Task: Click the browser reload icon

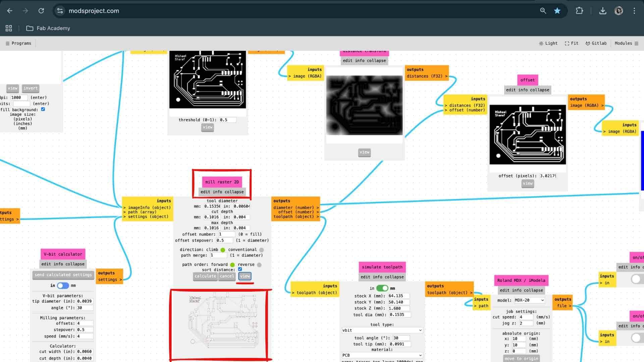Action: [41, 11]
